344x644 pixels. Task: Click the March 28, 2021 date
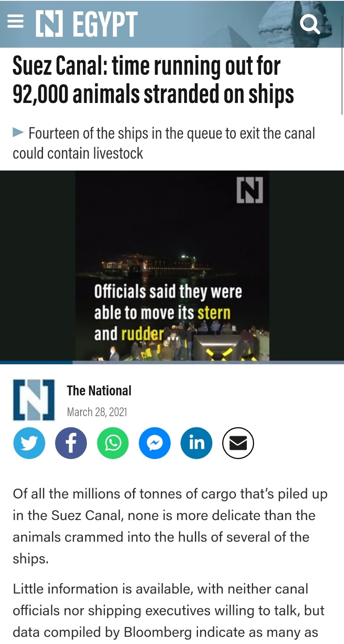[97, 412]
